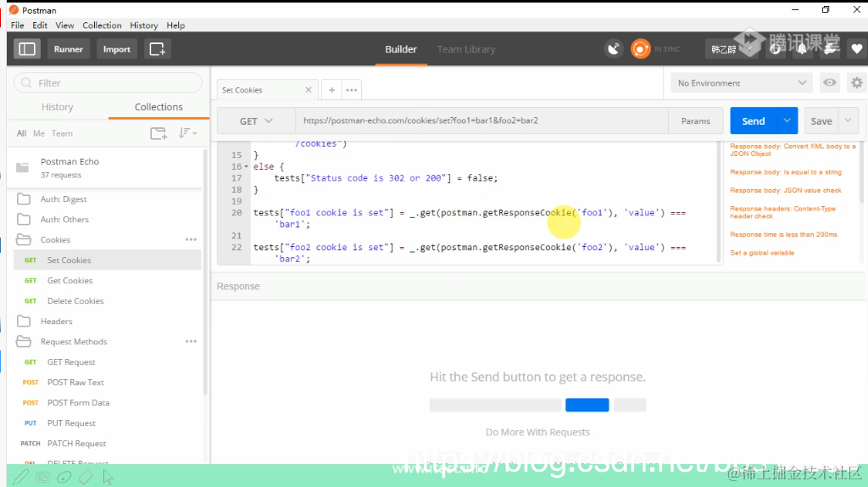Screen dimensions: 868x487
Task: Switch to the Builder tab
Action: (x=401, y=49)
